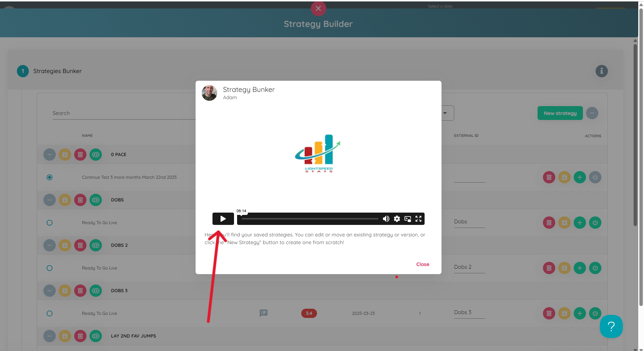Viewport: 644px width, 351px height.
Task: Open the comment icon in DOBS 3 row
Action: click(x=263, y=313)
